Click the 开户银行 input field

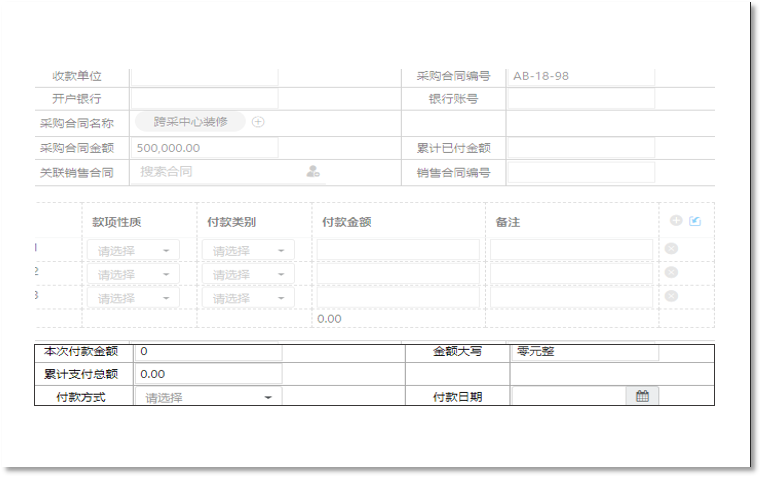click(204, 99)
